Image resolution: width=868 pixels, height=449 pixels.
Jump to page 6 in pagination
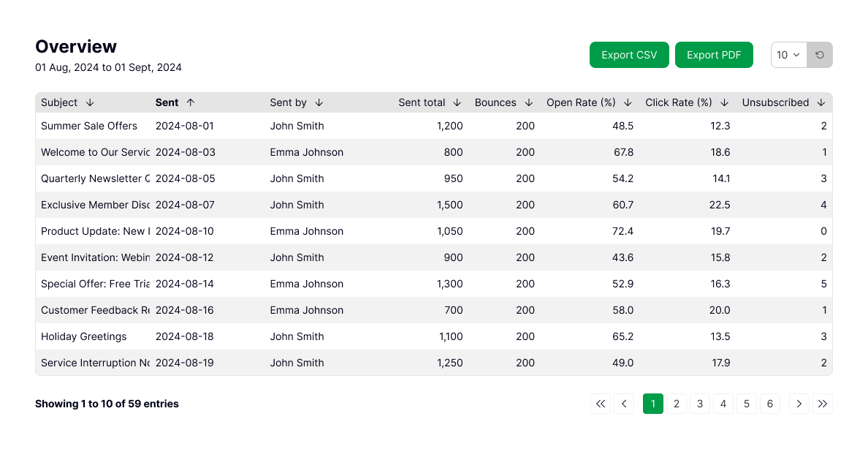click(x=770, y=404)
